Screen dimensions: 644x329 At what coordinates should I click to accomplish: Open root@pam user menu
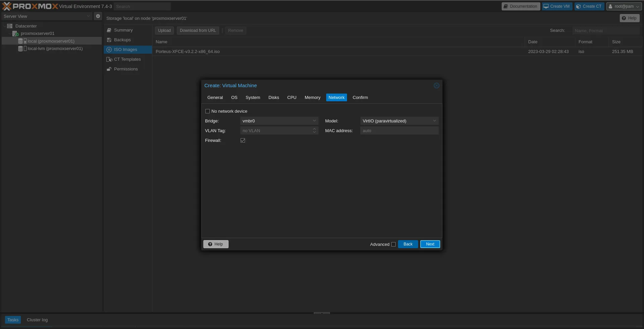[624, 6]
